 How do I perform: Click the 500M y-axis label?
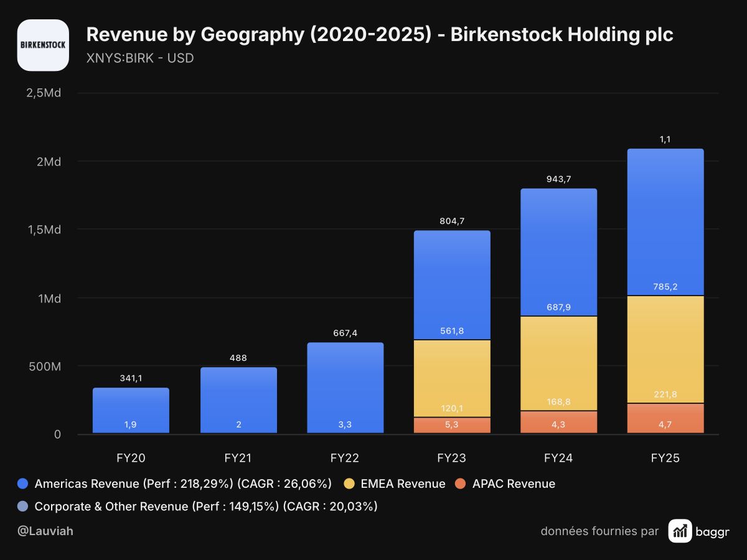click(x=45, y=366)
